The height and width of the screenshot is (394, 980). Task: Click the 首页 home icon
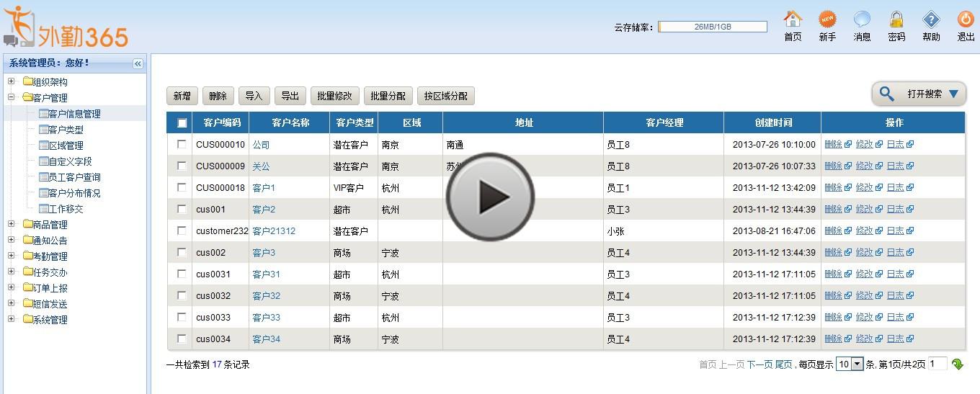click(x=793, y=19)
